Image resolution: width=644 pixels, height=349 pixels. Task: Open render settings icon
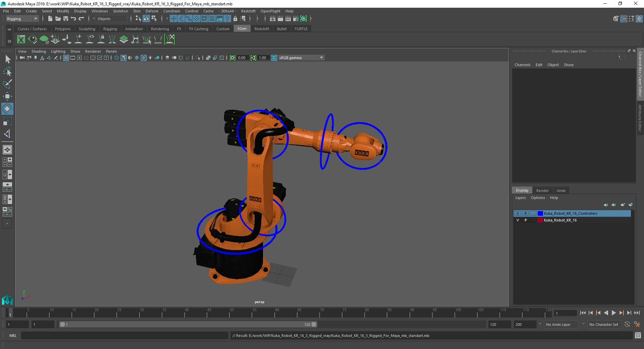point(296,19)
